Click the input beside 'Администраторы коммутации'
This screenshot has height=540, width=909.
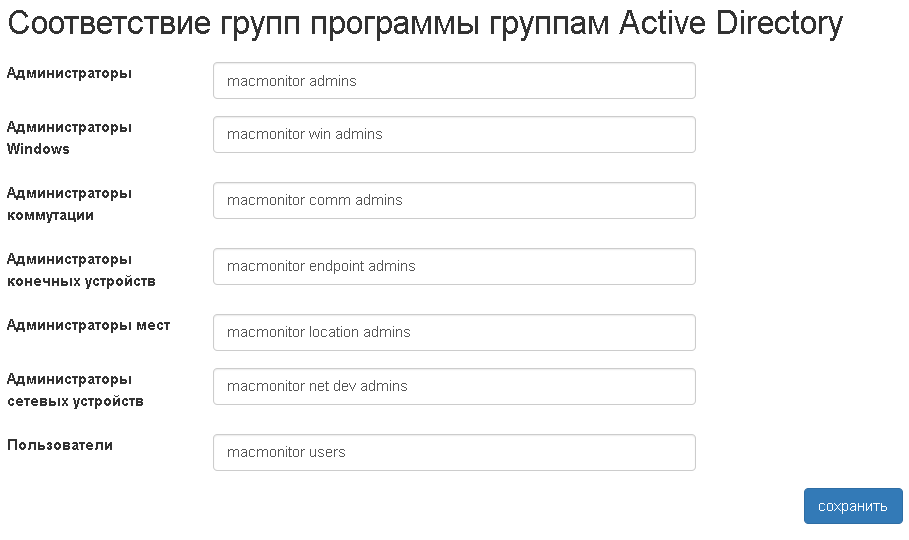[x=454, y=200]
